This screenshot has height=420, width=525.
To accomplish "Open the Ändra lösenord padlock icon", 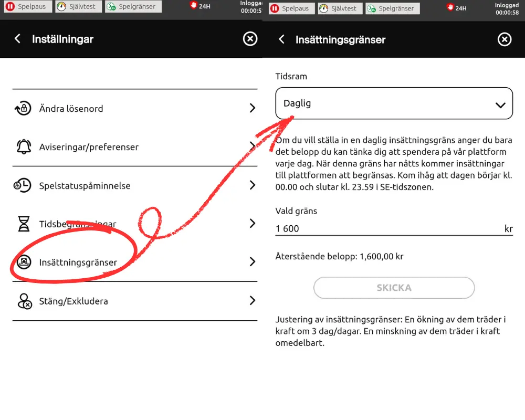I will pos(23,108).
